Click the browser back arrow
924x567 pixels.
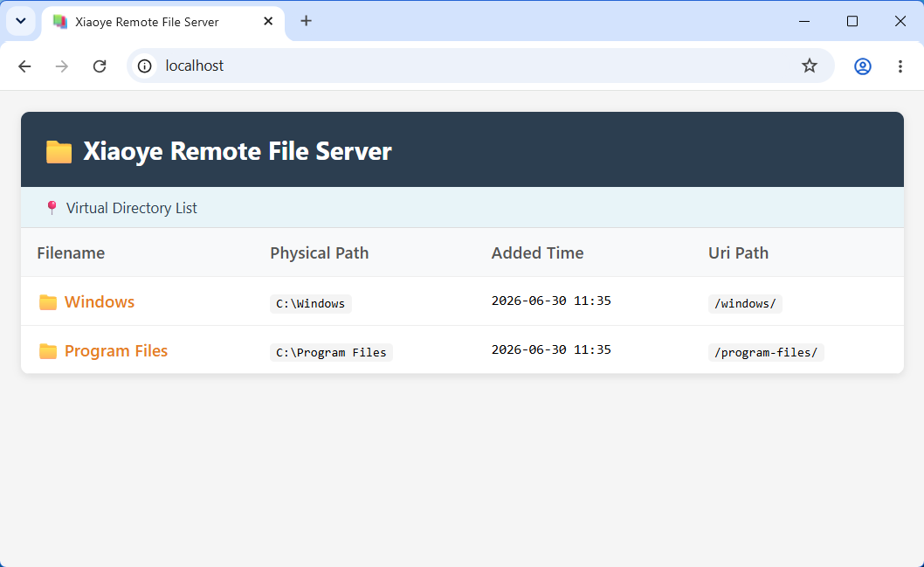click(24, 66)
